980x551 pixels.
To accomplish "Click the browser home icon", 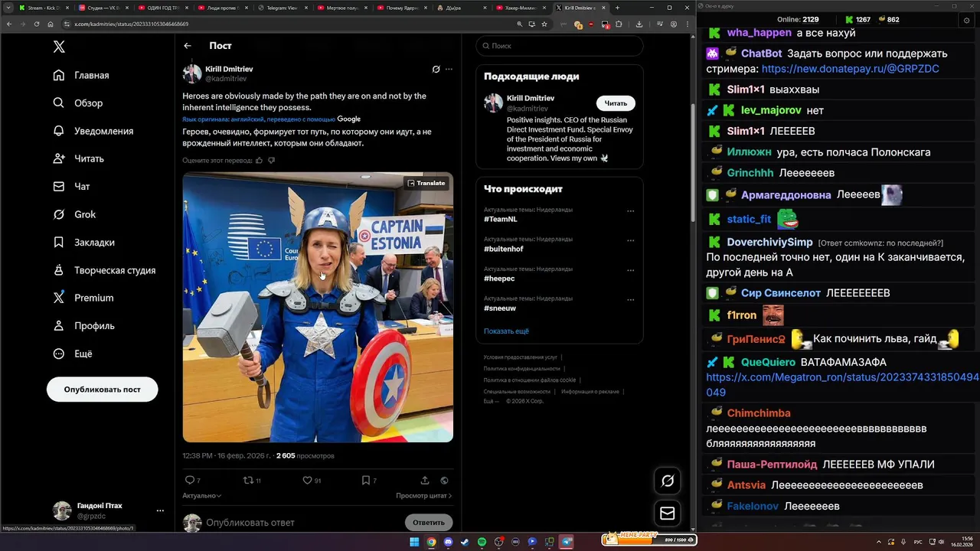I will pos(50,24).
